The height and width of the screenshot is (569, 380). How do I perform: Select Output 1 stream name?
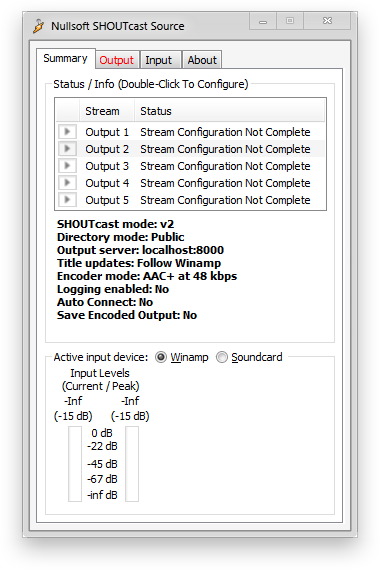107,132
